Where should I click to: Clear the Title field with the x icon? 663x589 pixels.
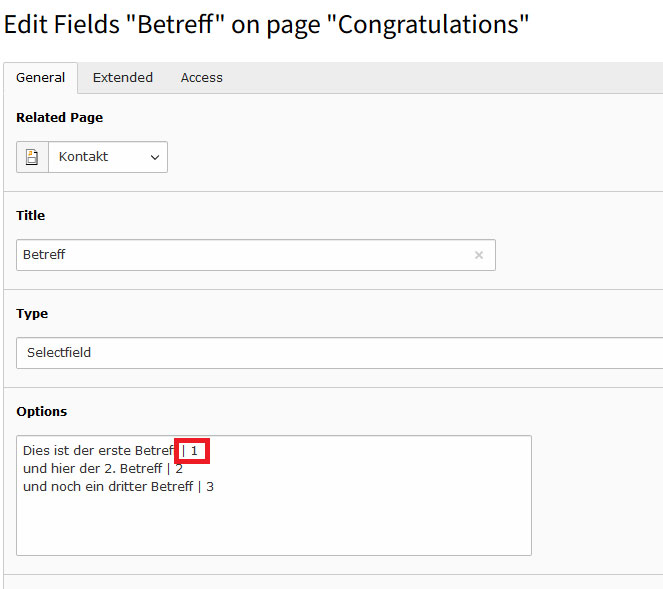(478, 255)
